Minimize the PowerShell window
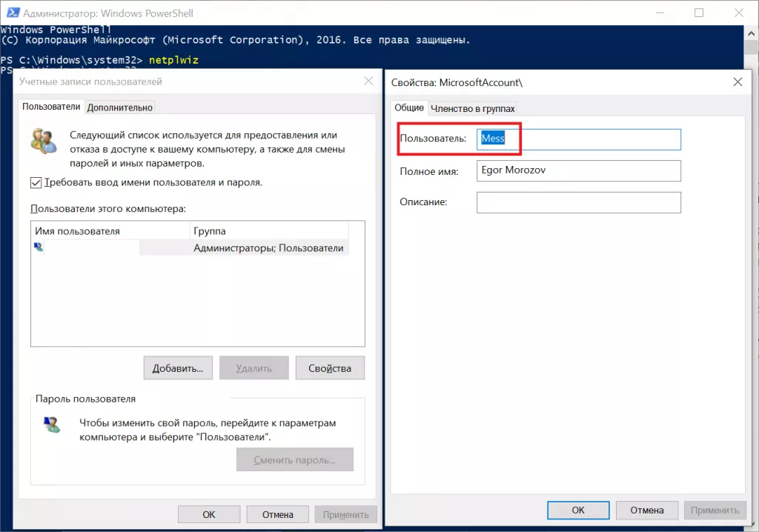The width and height of the screenshot is (759, 532). click(657, 13)
